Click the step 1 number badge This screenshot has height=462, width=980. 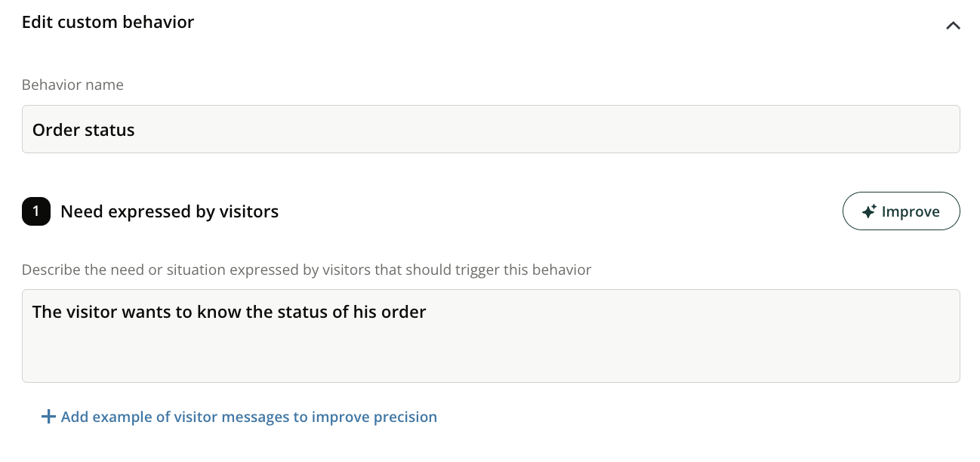pos(36,212)
